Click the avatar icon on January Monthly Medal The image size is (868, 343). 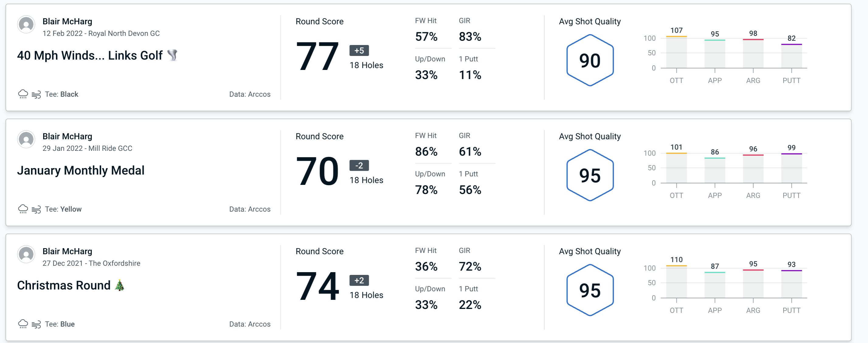(26, 141)
